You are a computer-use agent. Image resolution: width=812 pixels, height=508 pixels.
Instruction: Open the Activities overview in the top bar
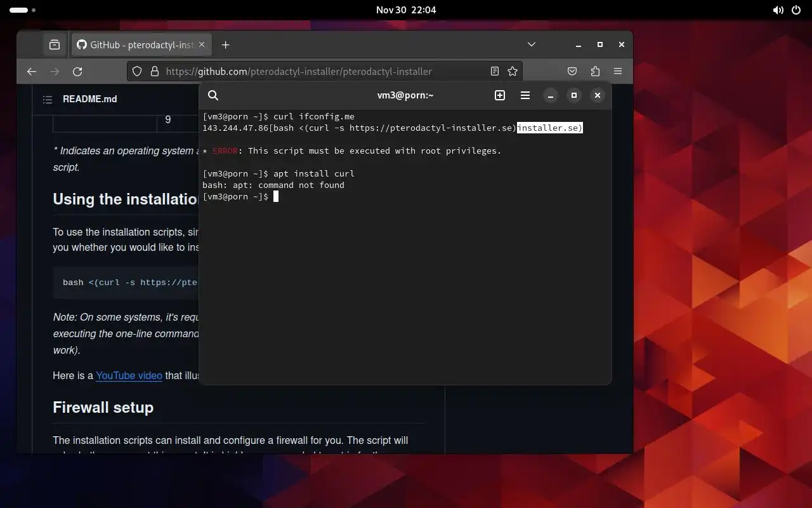23,10
